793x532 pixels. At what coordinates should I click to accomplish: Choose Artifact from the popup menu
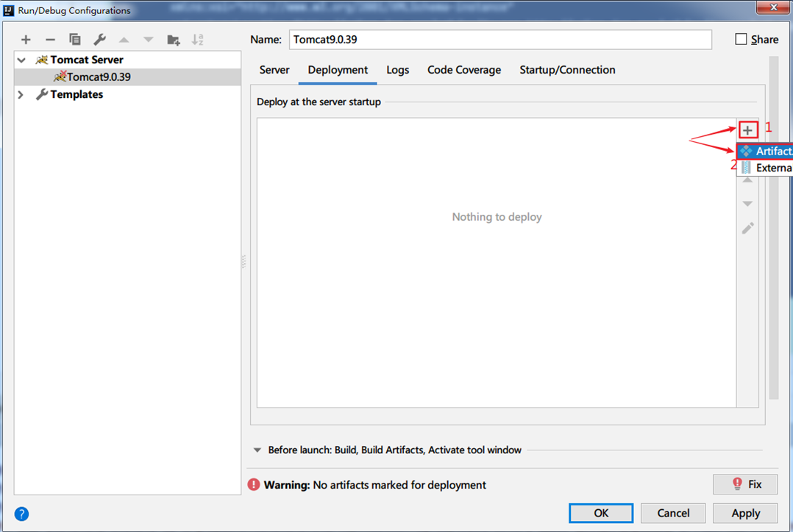pos(765,151)
